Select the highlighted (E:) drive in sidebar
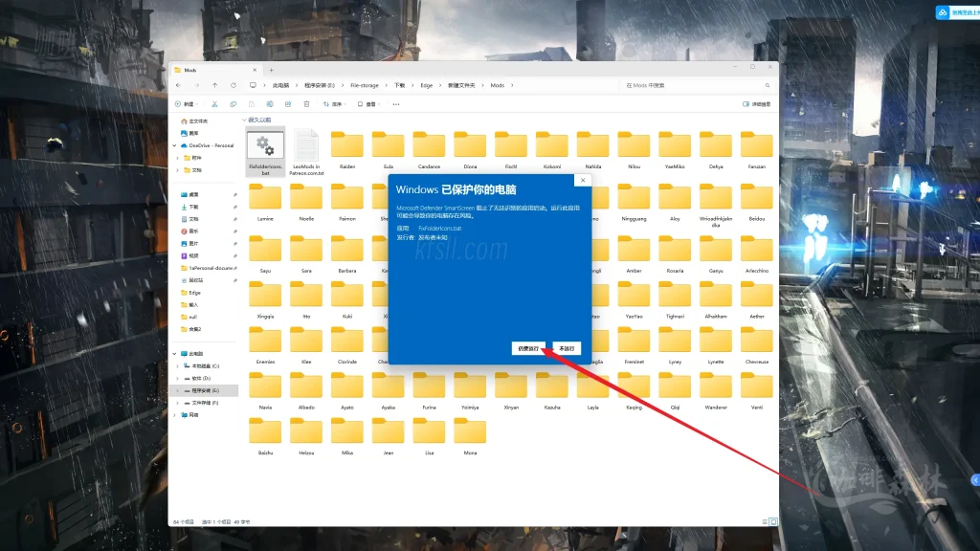This screenshot has height=551, width=980. point(205,390)
